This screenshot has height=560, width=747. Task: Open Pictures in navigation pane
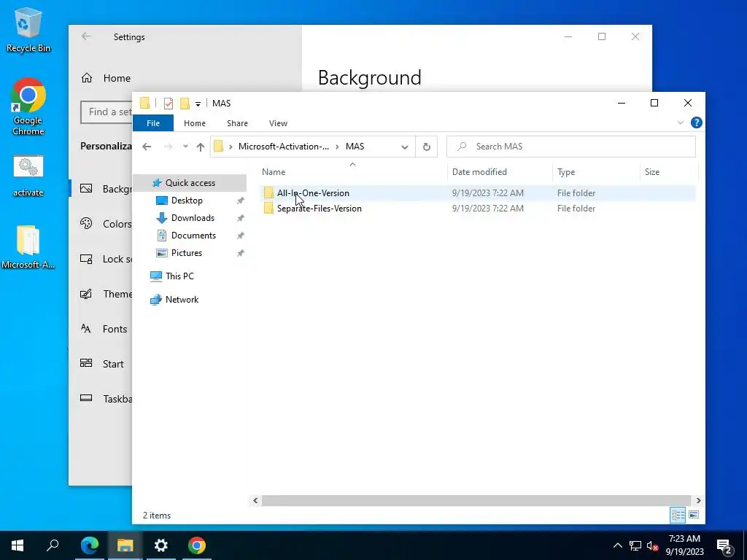pos(186,253)
